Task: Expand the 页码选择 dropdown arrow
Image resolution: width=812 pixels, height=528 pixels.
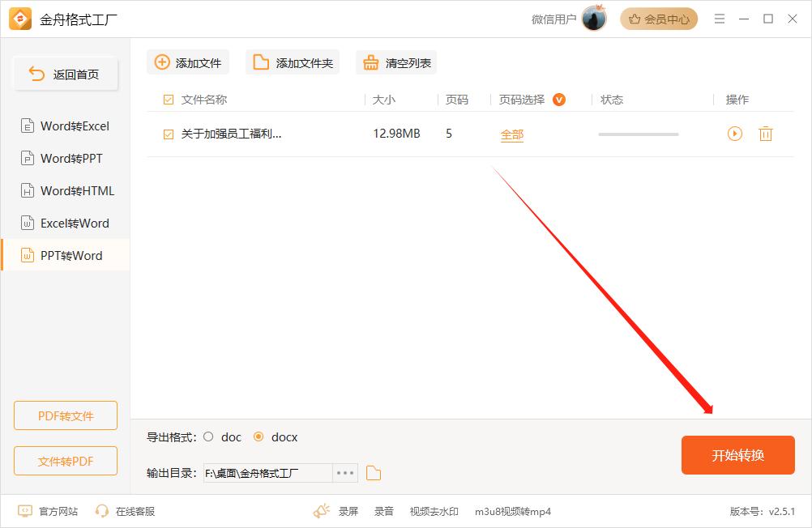Action: pos(558,100)
